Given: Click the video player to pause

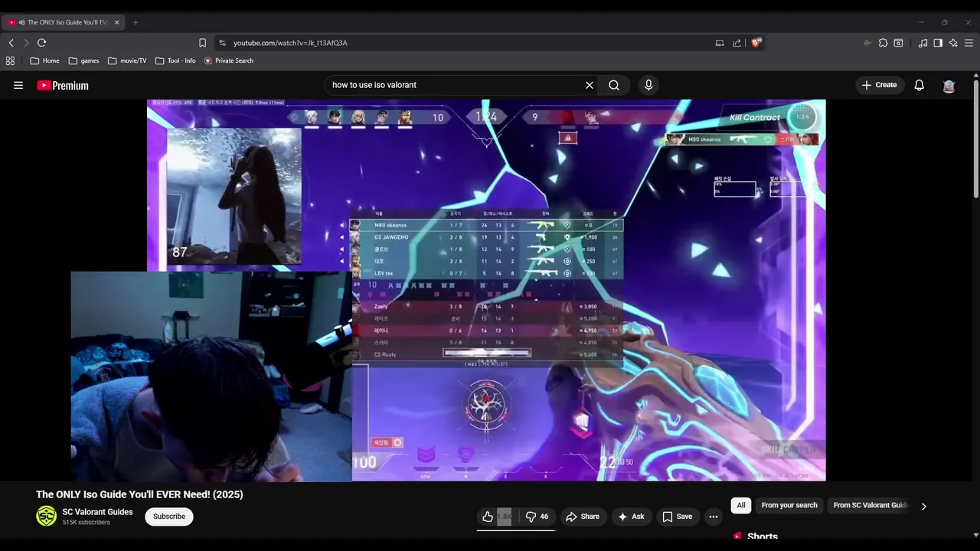Looking at the screenshot, I should tap(486, 291).
